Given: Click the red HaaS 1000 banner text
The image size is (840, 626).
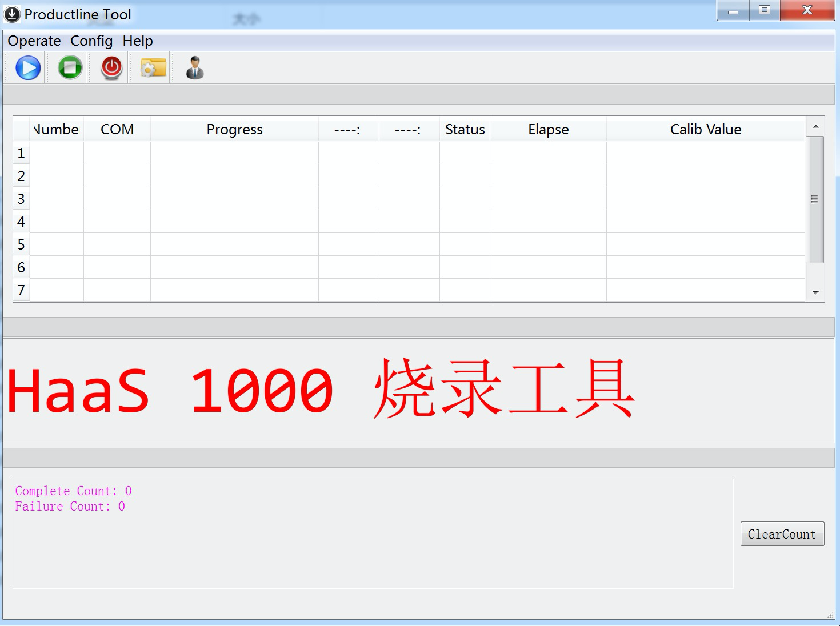Looking at the screenshot, I should 321,389.
